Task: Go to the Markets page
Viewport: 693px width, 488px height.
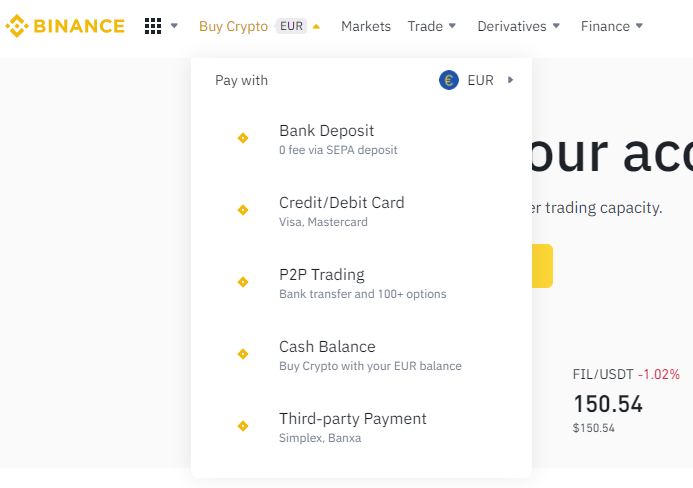Action: point(366,26)
